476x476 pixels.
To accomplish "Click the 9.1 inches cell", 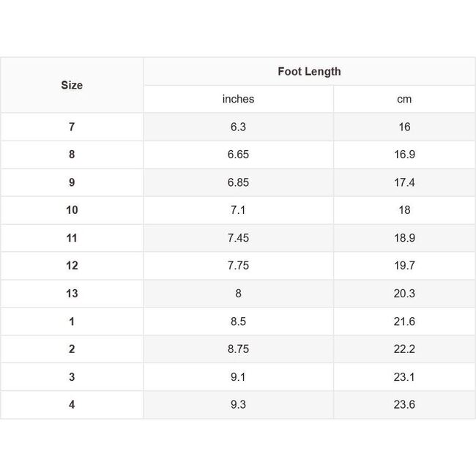I will [x=238, y=377].
